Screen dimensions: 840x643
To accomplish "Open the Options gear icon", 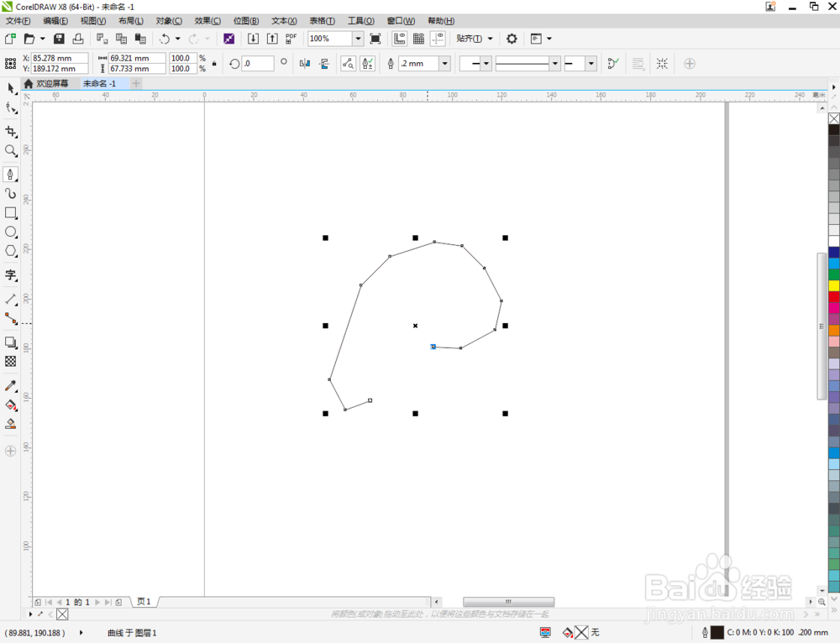I will tap(512, 39).
